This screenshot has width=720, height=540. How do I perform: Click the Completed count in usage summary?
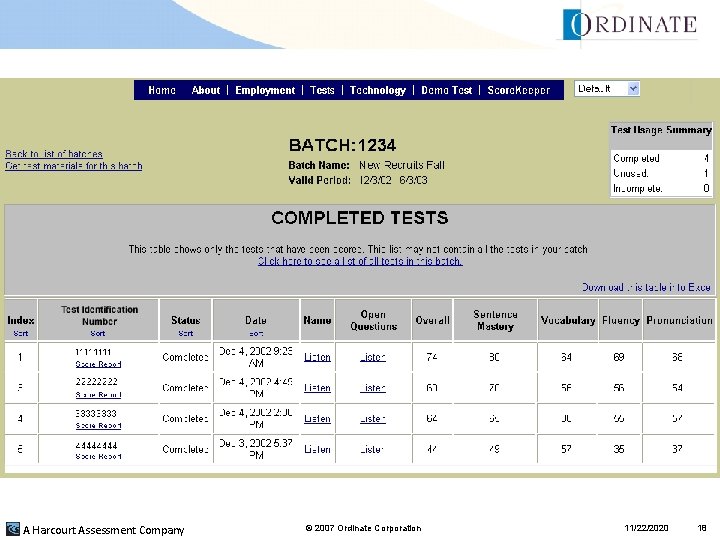tap(706, 158)
